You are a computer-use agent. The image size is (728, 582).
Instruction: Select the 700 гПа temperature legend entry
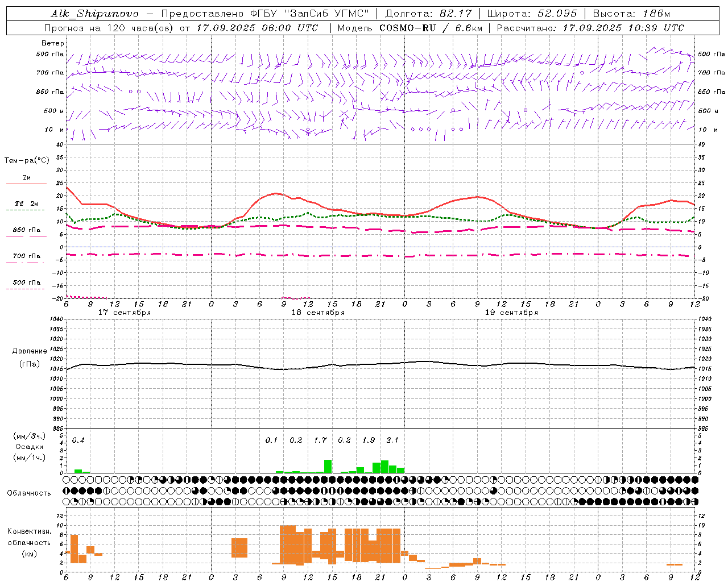point(26,257)
